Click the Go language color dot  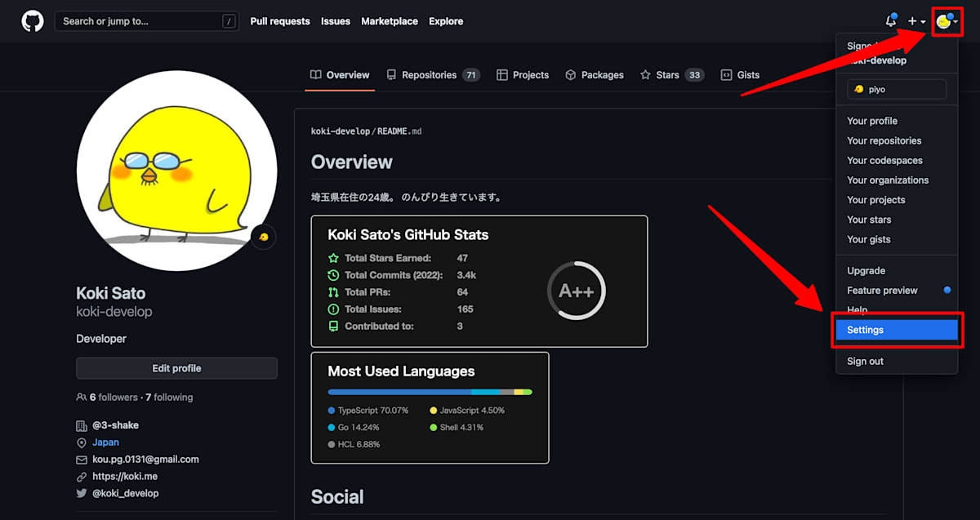click(x=332, y=428)
